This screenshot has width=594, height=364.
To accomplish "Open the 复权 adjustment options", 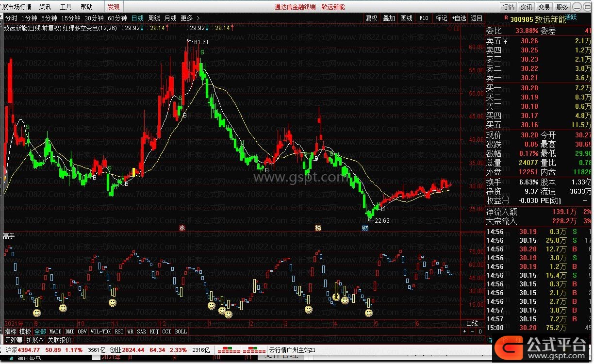I will [372, 18].
